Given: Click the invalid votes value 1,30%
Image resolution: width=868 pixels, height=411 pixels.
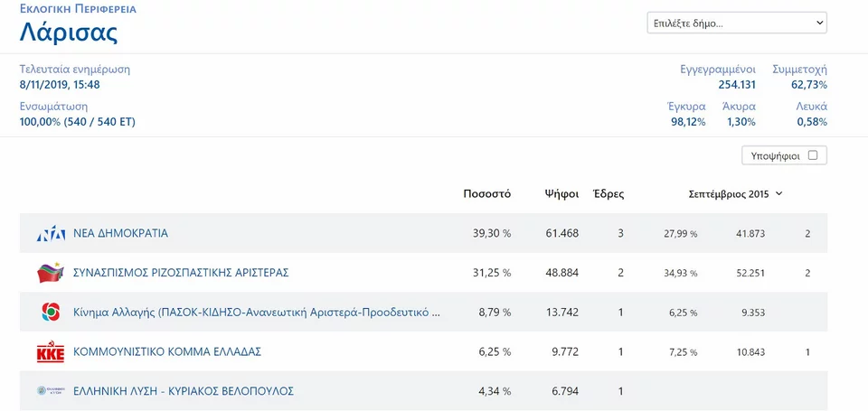Looking at the screenshot, I should pyautogui.click(x=741, y=122).
